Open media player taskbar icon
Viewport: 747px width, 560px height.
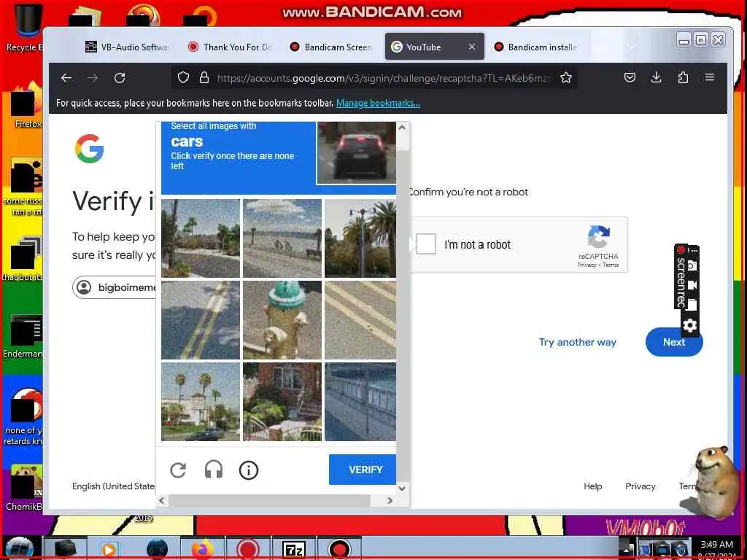click(109, 550)
